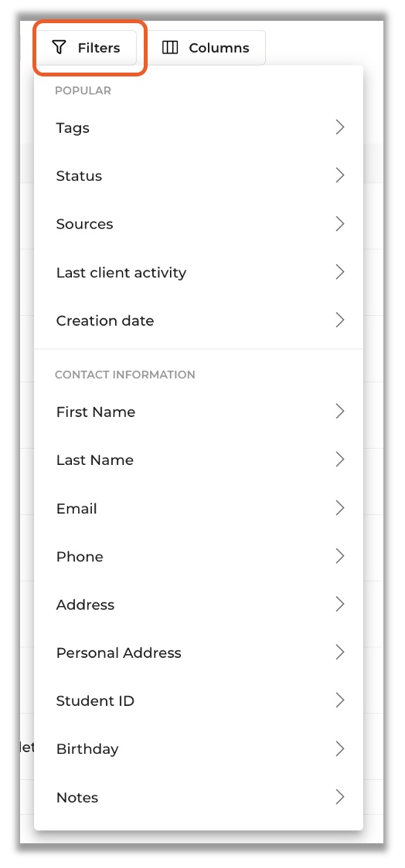Click the funnel icon in Filters
The image size is (405, 868).
[58, 48]
